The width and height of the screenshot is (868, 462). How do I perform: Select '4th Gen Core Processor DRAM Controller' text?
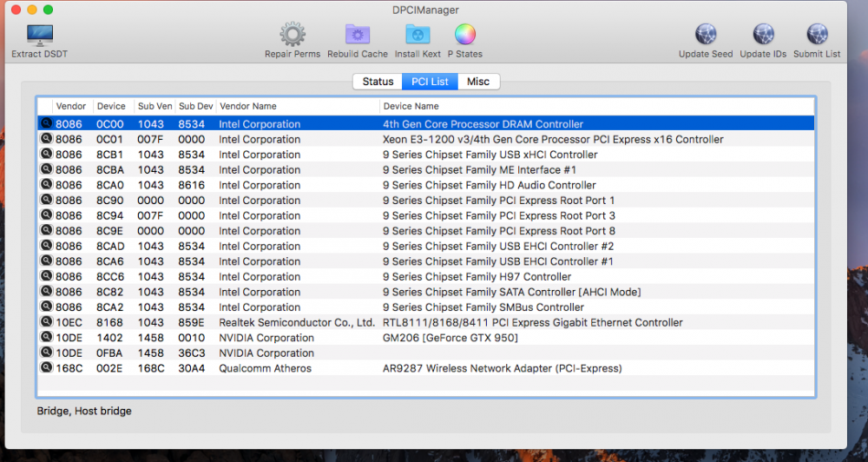point(483,124)
